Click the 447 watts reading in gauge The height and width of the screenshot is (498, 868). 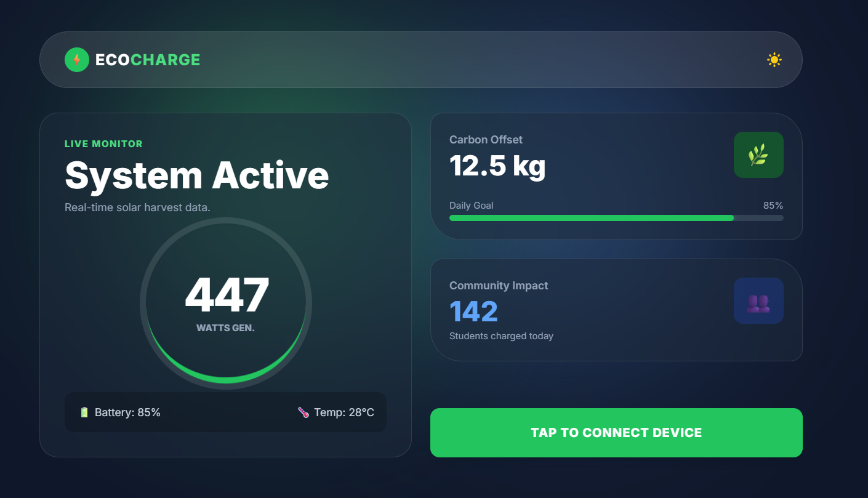[227, 295]
